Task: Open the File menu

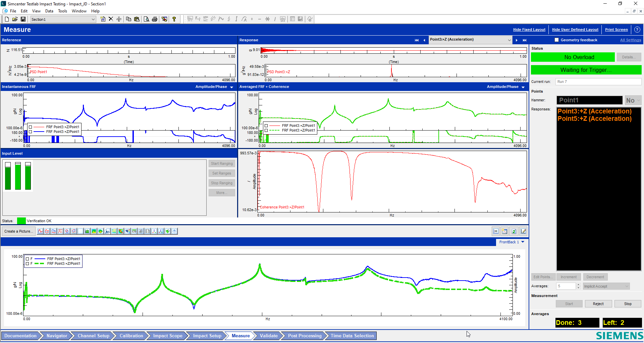Action: [x=13, y=11]
